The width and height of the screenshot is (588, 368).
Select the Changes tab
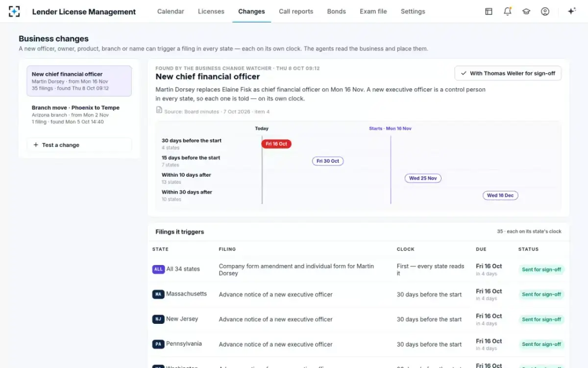[251, 11]
